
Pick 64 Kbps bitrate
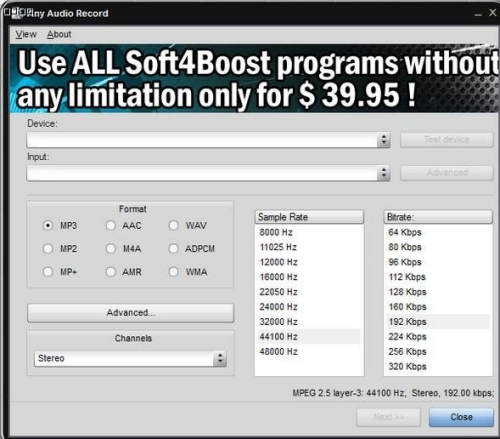[438, 232]
